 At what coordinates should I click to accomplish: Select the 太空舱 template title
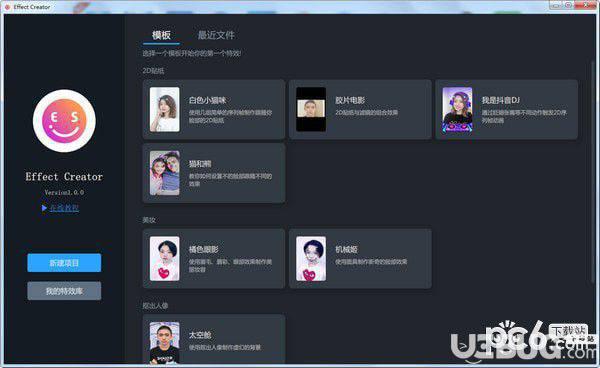(200, 335)
